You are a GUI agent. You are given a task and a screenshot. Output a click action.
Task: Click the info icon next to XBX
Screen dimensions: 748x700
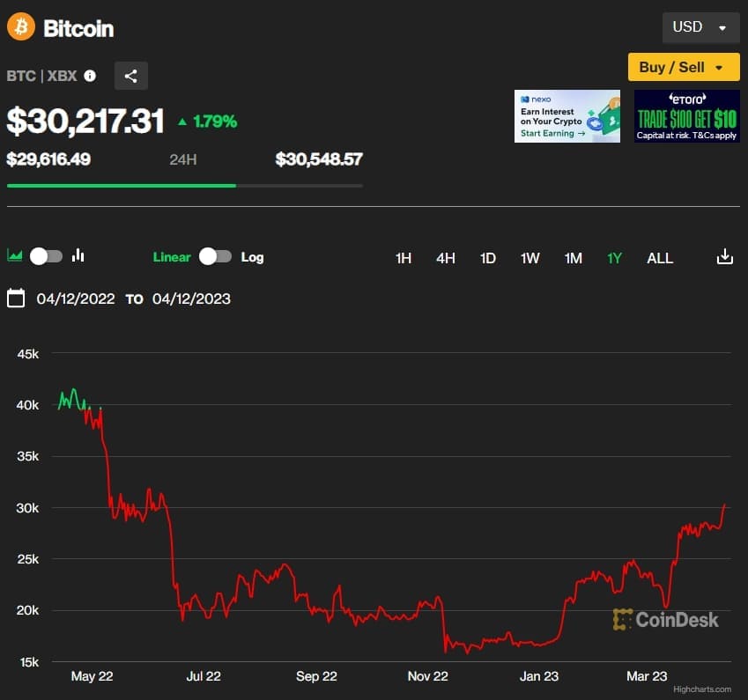pyautogui.click(x=89, y=76)
